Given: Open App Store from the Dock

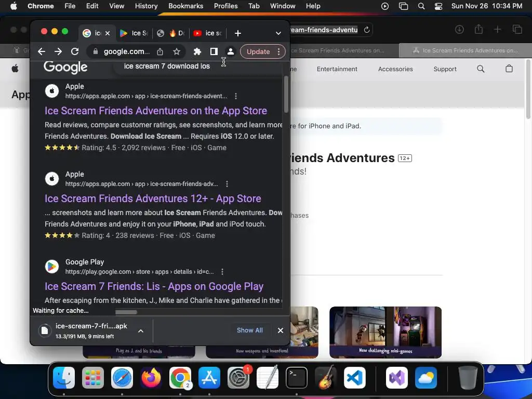Looking at the screenshot, I should 209,378.
